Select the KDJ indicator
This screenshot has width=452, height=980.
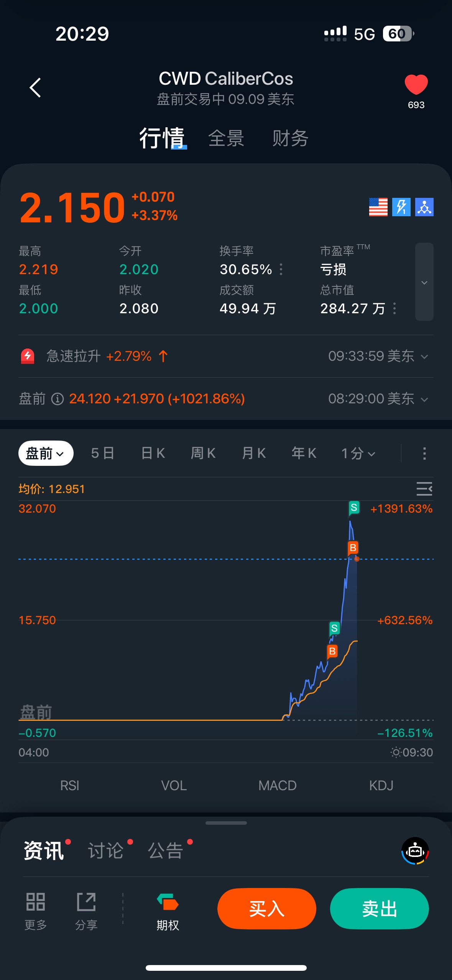point(381,786)
